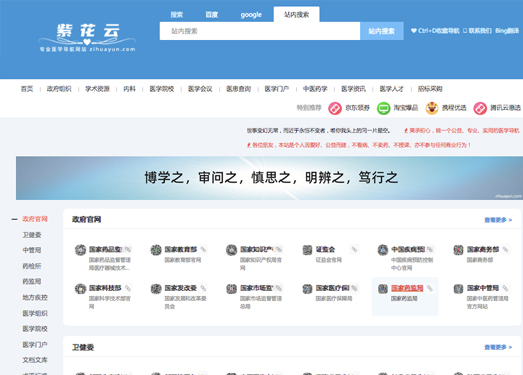523x375 pixels.
Task: Click the 国家科技部 site favicon
Action: [x=80, y=288]
